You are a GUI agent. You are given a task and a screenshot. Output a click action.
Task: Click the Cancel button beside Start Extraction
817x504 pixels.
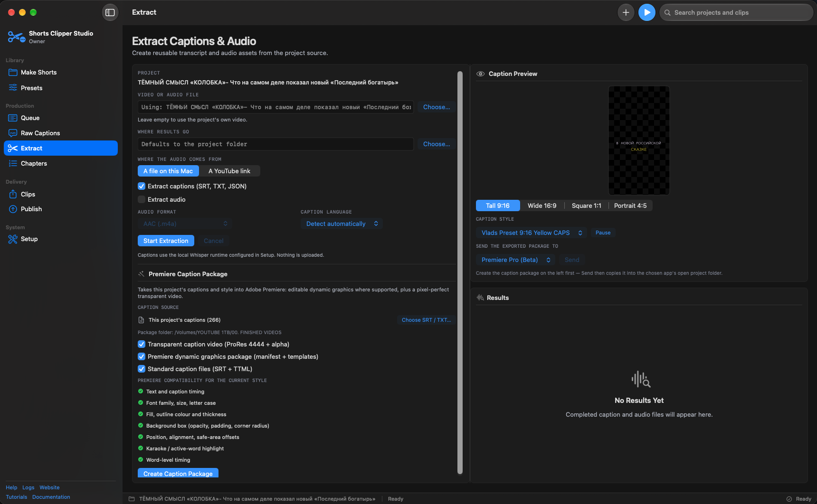[x=214, y=241]
